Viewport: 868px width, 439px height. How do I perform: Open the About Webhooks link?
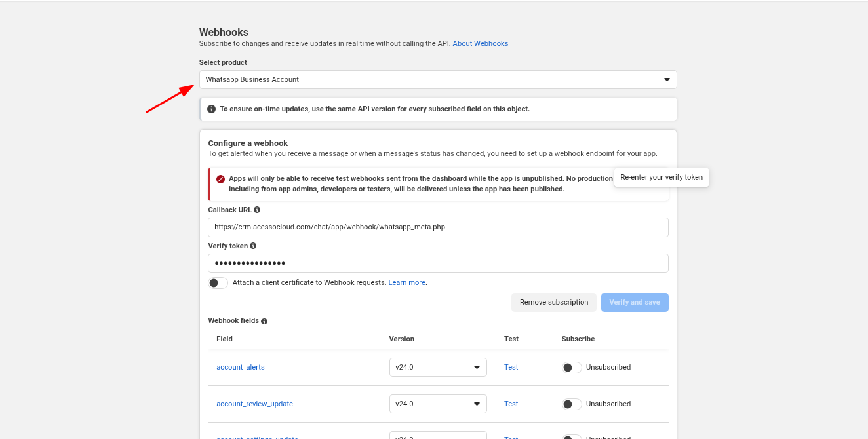[480, 44]
